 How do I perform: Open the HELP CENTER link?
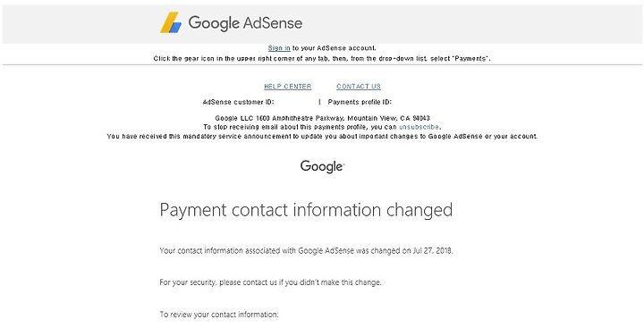coord(287,87)
